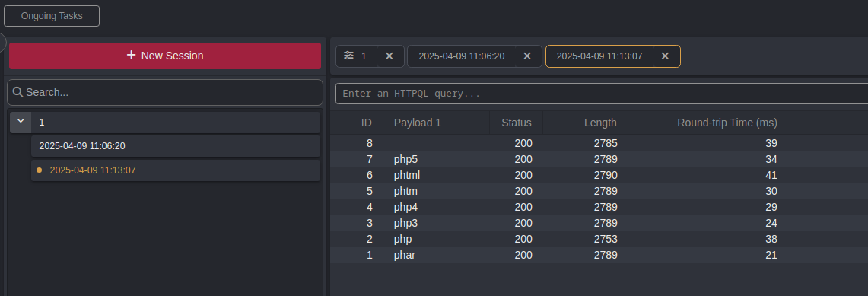Close the settings tab 1
This screenshot has width=868, height=296.
pyautogui.click(x=389, y=56)
